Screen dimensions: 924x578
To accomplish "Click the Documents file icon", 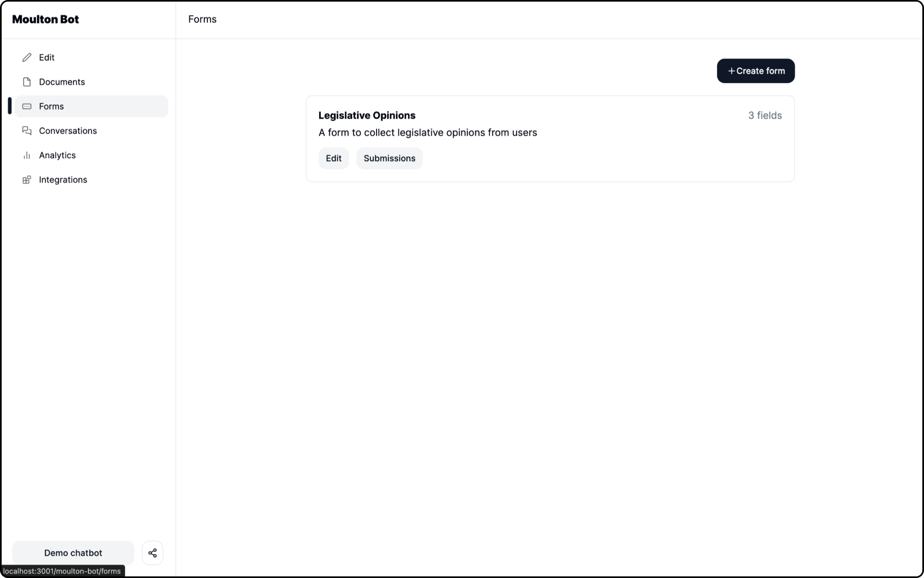I will click(27, 82).
